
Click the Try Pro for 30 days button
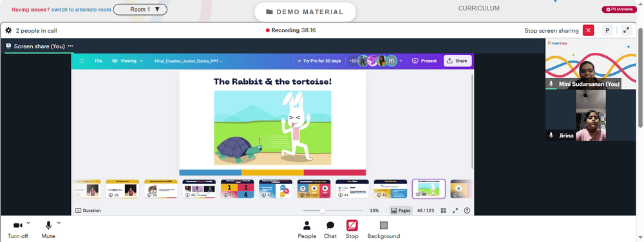point(319,61)
